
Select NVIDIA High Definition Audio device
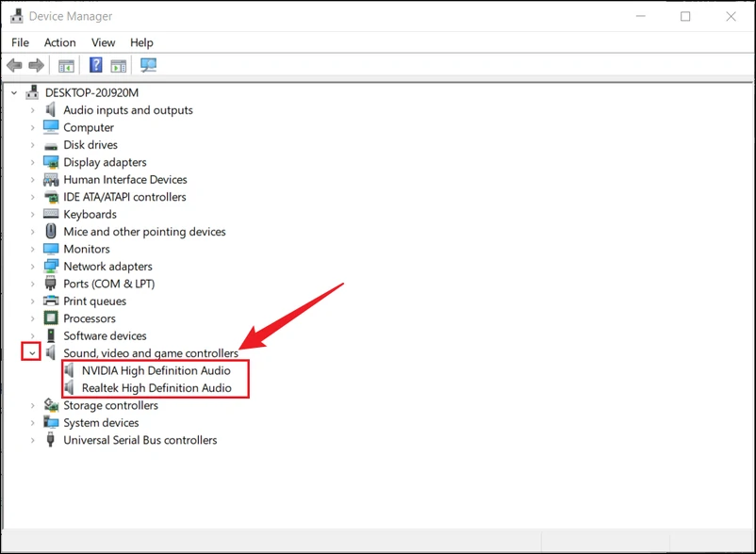coord(156,370)
